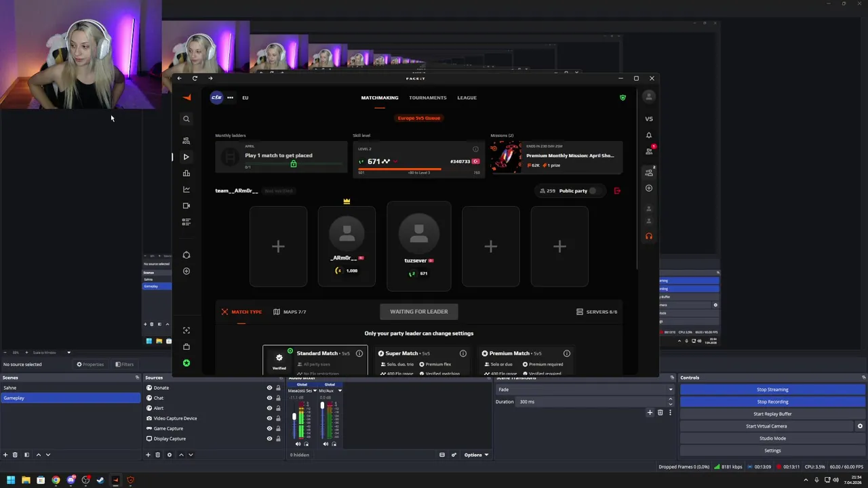The height and width of the screenshot is (488, 868).
Task: Toggle visibility of Chat source
Action: click(269, 398)
